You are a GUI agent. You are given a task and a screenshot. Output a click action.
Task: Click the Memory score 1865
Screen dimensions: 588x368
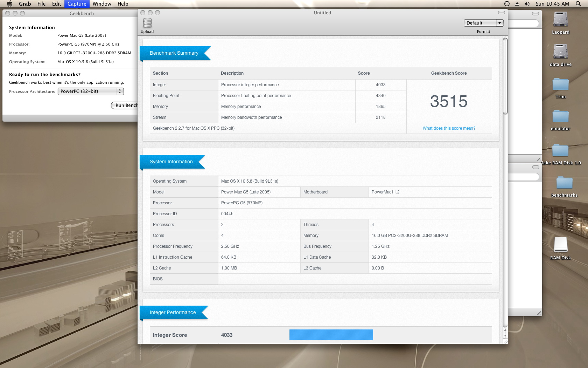pos(381,107)
